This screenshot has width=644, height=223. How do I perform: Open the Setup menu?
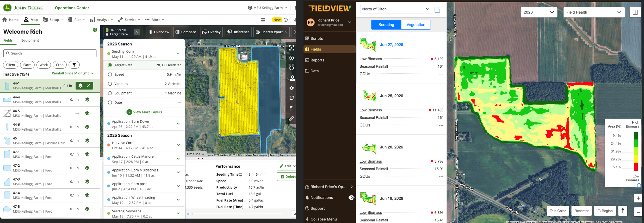(x=53, y=20)
